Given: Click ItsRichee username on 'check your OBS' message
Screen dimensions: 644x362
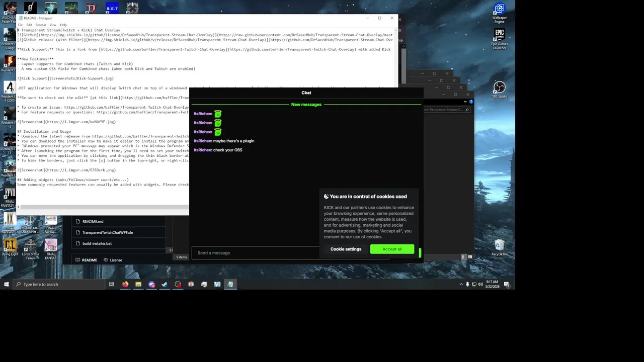Looking at the screenshot, I should [x=203, y=150].
